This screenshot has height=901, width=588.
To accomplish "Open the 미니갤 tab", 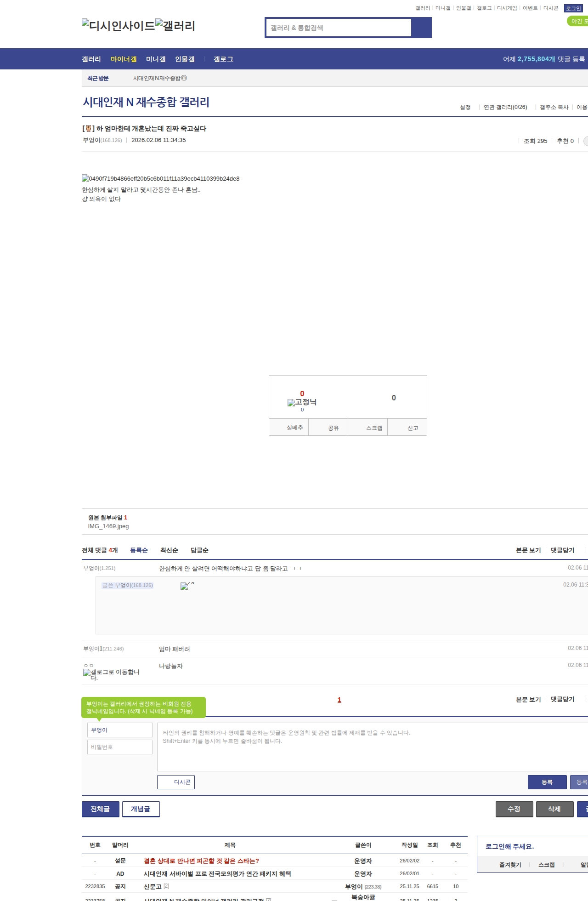I will click(156, 59).
